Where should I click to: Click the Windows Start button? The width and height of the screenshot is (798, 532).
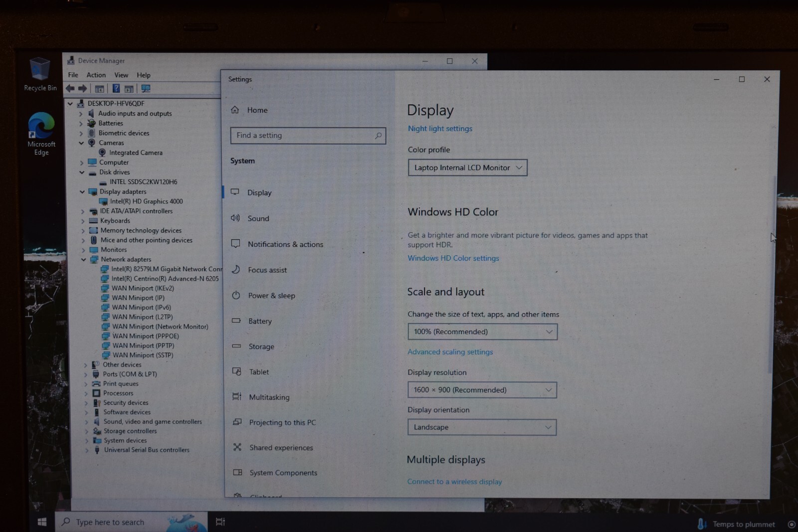click(x=42, y=522)
